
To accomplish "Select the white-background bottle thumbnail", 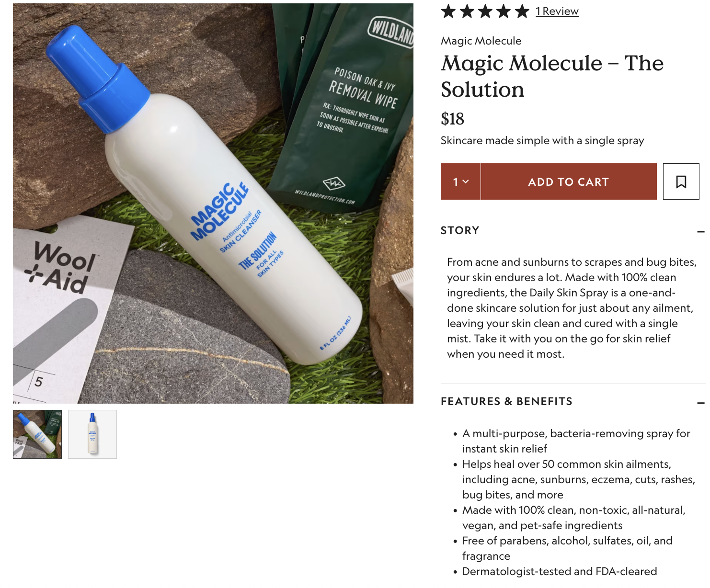I will tap(92, 434).
